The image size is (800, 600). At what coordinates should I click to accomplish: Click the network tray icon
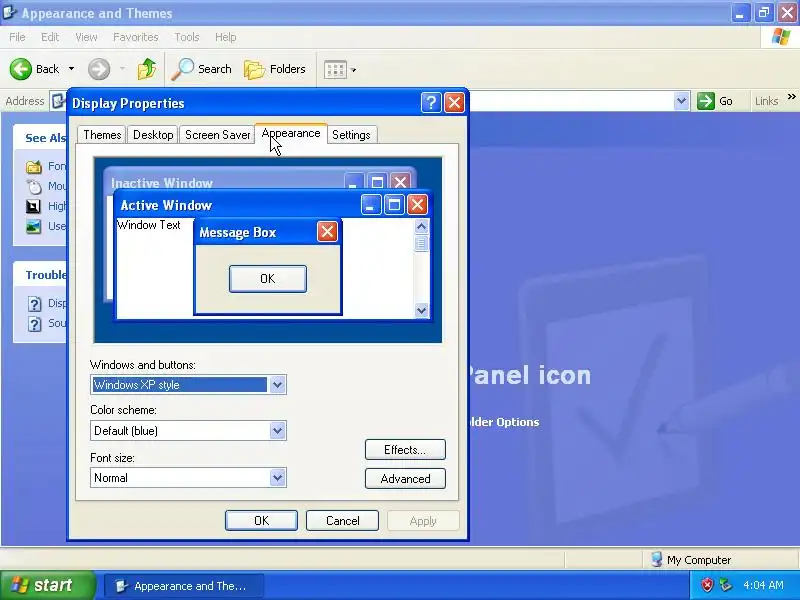click(x=726, y=585)
